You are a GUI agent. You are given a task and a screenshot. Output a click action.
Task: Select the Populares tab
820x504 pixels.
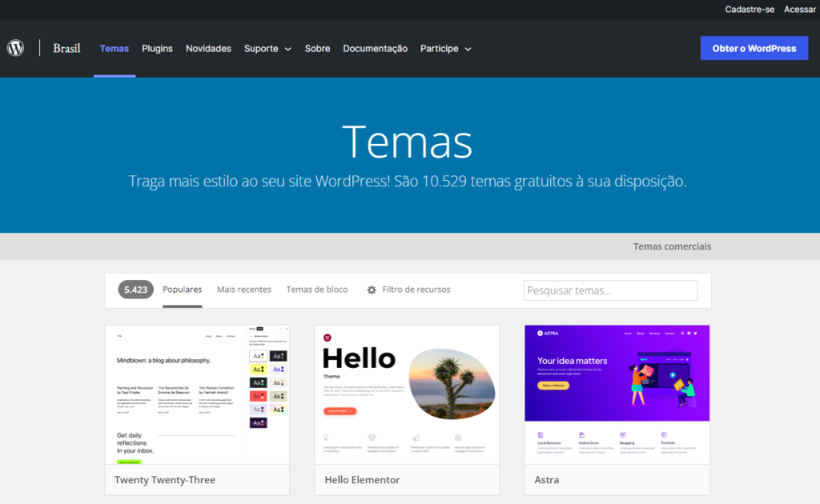[182, 289]
